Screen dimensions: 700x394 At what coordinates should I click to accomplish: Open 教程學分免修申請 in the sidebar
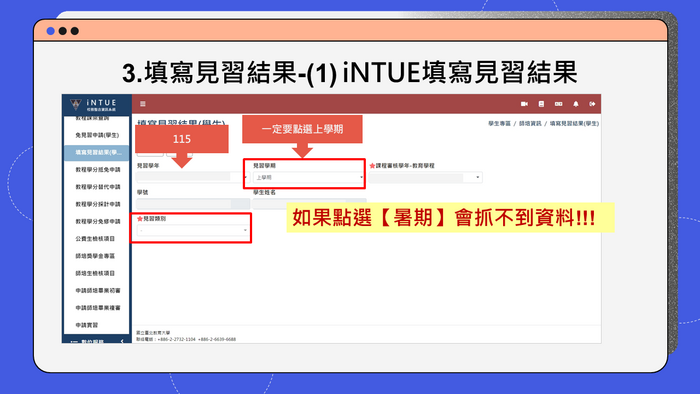click(x=98, y=221)
